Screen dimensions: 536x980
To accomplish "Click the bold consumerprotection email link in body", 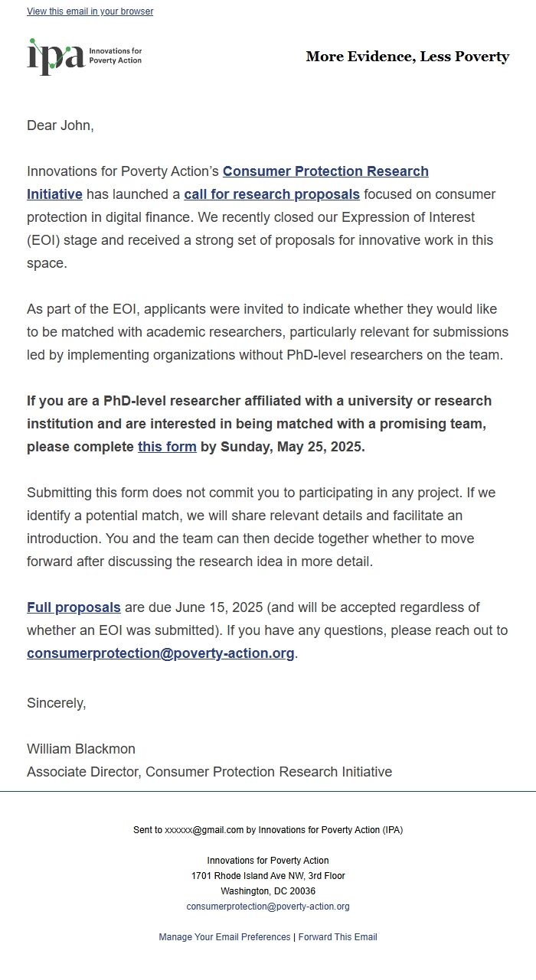I will (x=161, y=653).
